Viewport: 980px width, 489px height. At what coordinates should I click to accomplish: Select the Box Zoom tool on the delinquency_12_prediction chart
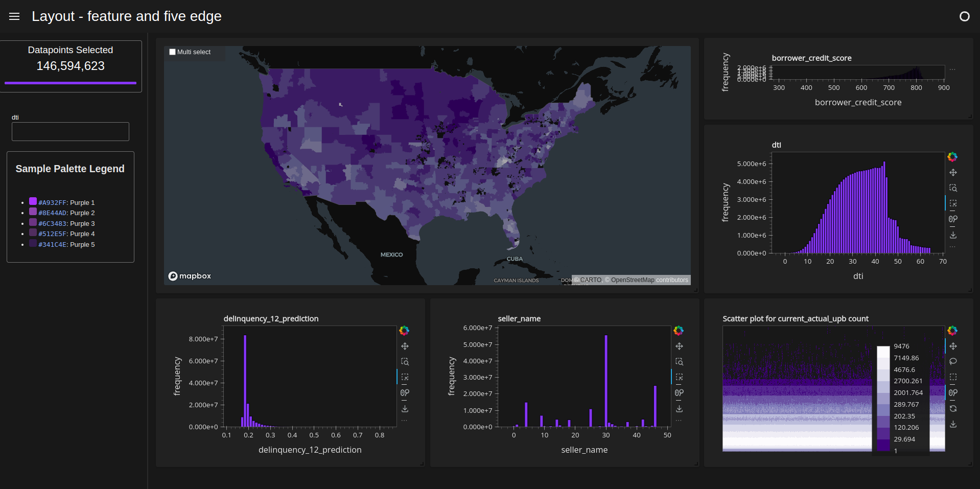click(405, 362)
